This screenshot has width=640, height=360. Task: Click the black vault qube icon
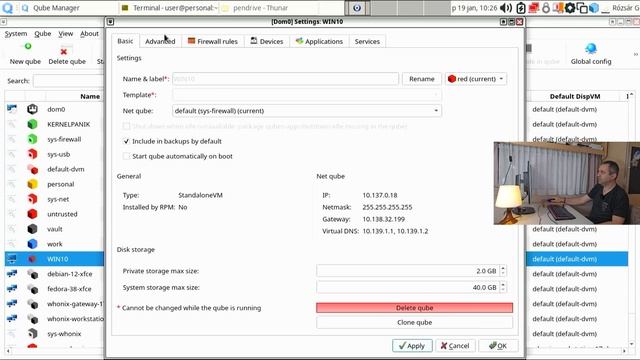32,229
